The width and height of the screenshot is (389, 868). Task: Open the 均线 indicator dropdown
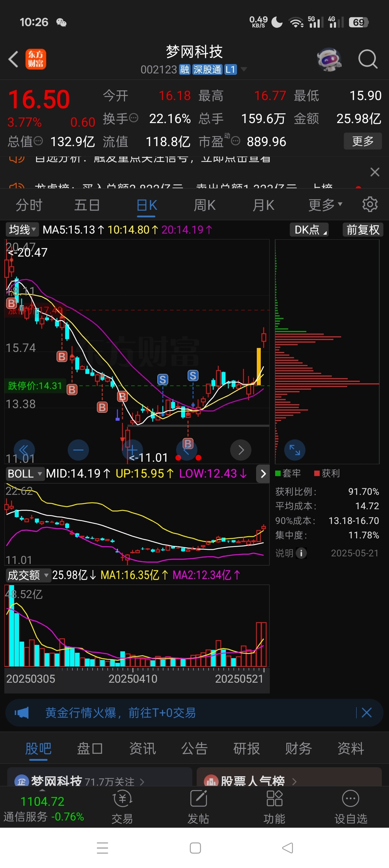tap(22, 230)
